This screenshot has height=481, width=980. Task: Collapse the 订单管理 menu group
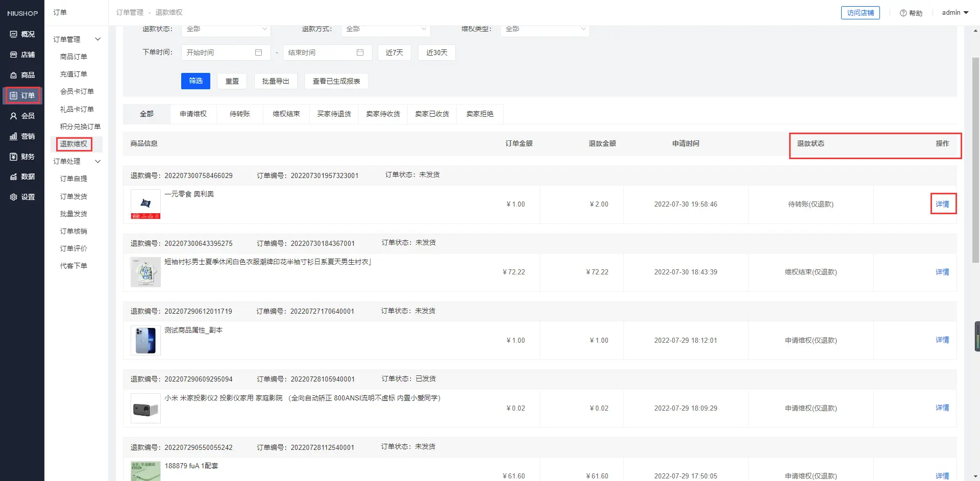[x=97, y=39]
